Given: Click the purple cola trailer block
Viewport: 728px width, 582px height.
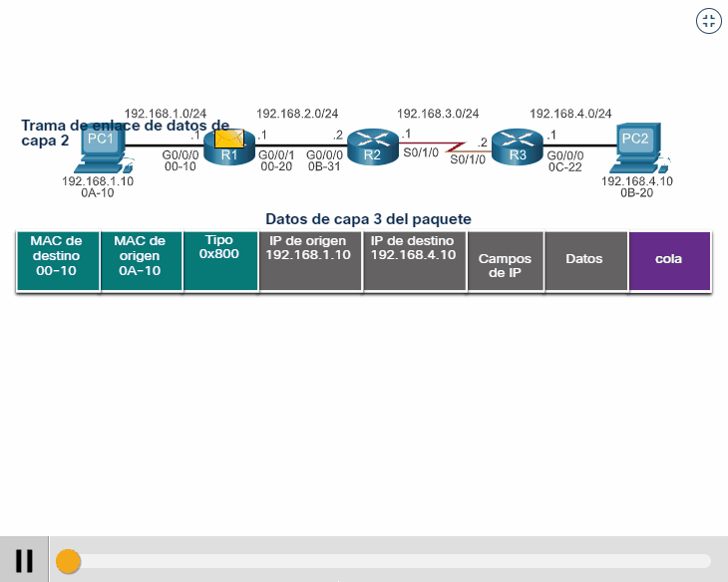Looking at the screenshot, I should [x=669, y=261].
